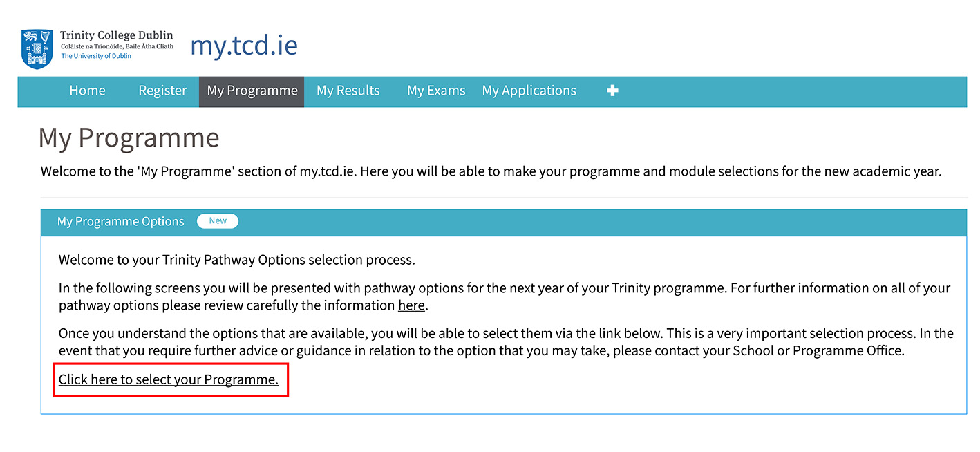
Task: Click the 'My Programme' page heading
Action: (x=129, y=138)
